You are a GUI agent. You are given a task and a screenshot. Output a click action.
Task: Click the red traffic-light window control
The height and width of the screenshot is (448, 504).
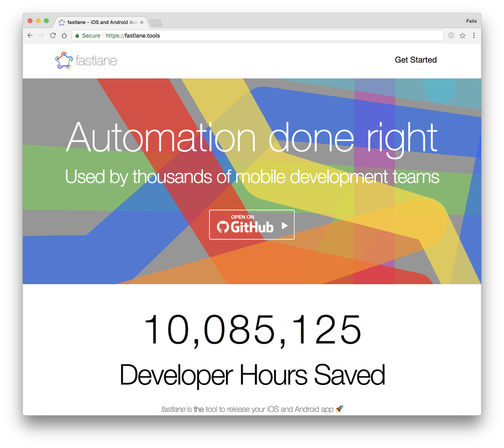point(29,20)
